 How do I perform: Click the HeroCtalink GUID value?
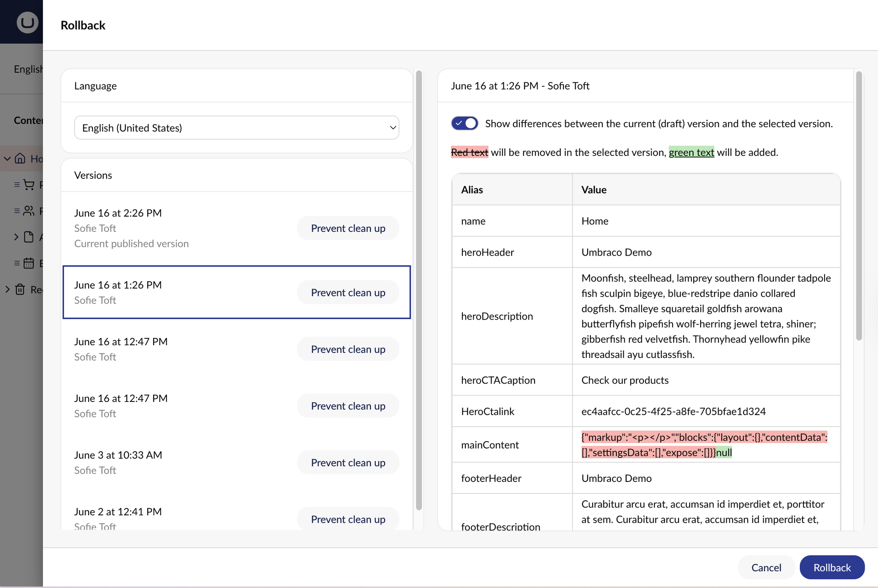pos(673,412)
